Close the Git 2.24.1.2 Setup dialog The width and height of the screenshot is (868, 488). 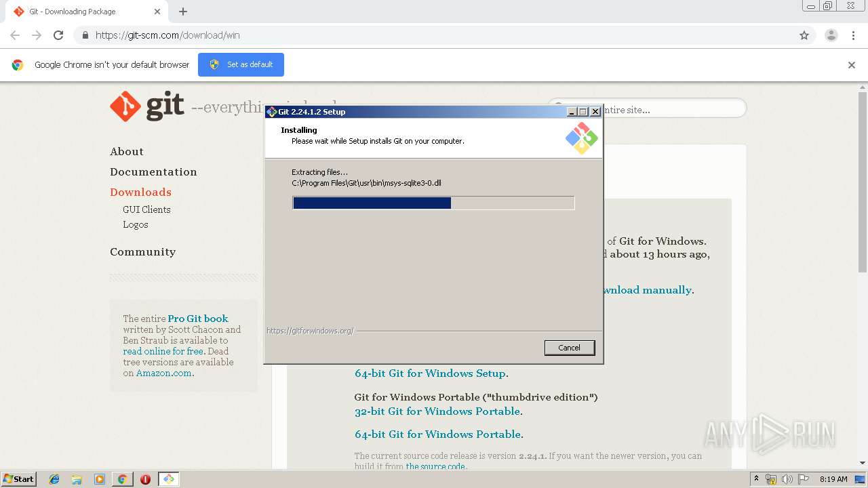tap(595, 112)
